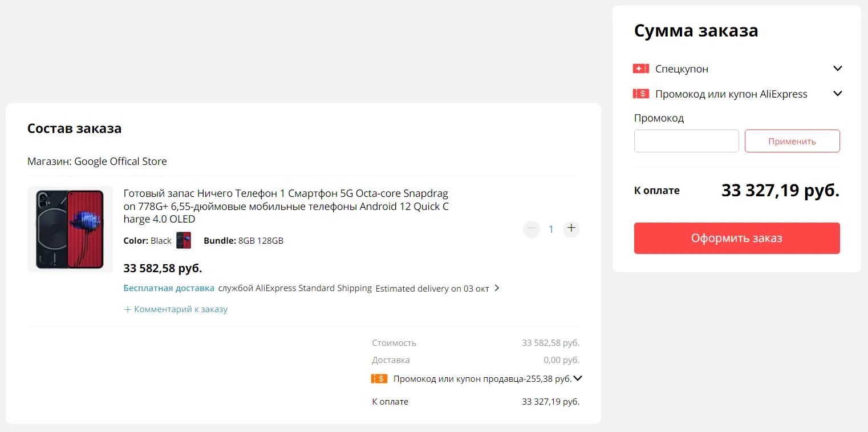Decrease quantity with the minus button

532,229
